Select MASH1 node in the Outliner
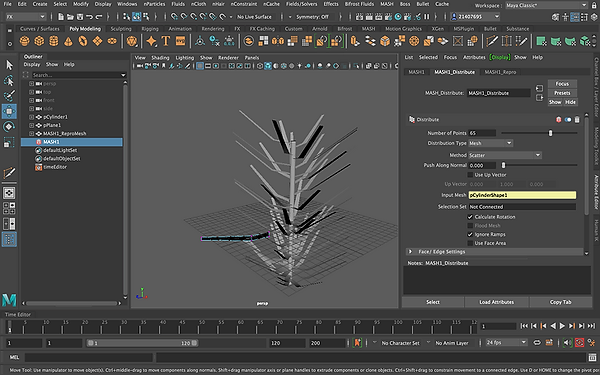600x375 pixels. 72,142
